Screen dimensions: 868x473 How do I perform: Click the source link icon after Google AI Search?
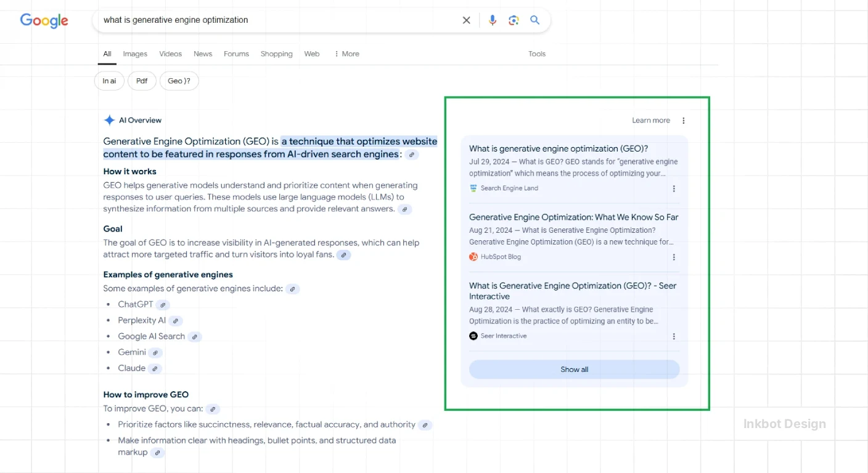(195, 337)
